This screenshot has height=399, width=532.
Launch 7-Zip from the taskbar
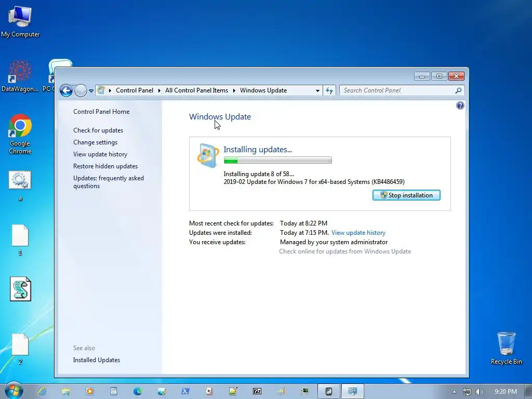[x=257, y=392]
